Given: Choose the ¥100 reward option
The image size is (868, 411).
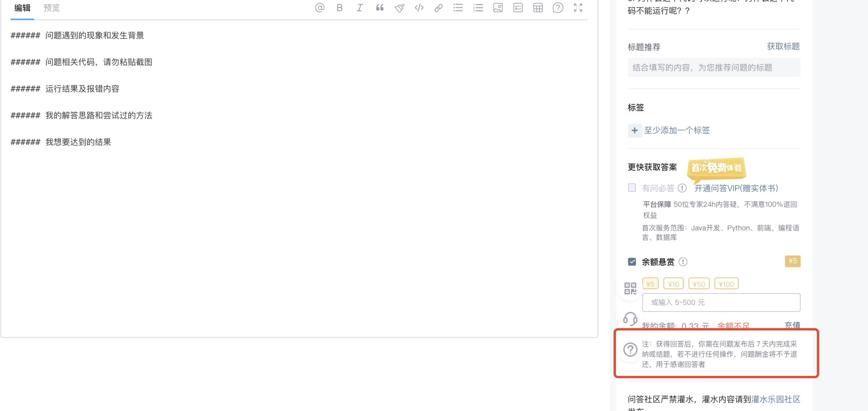Looking at the screenshot, I should pyautogui.click(x=726, y=284).
